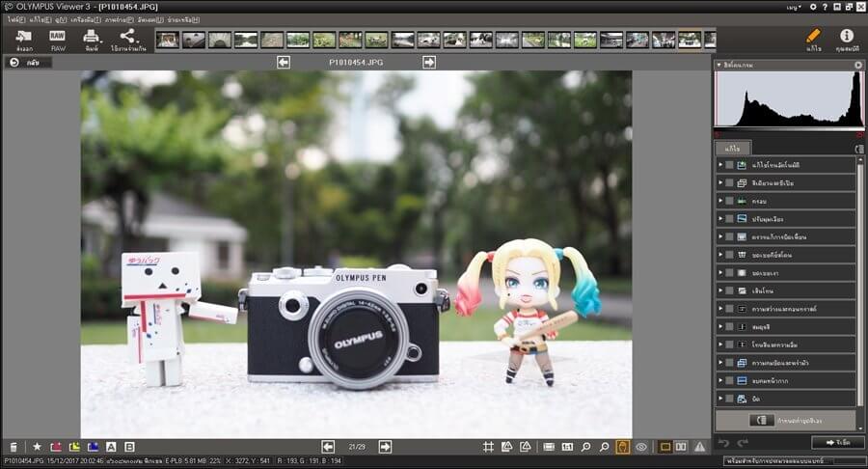Image resolution: width=868 pixels, height=469 pixels.
Task: Expand the keystone compensation section
Action: point(720,255)
